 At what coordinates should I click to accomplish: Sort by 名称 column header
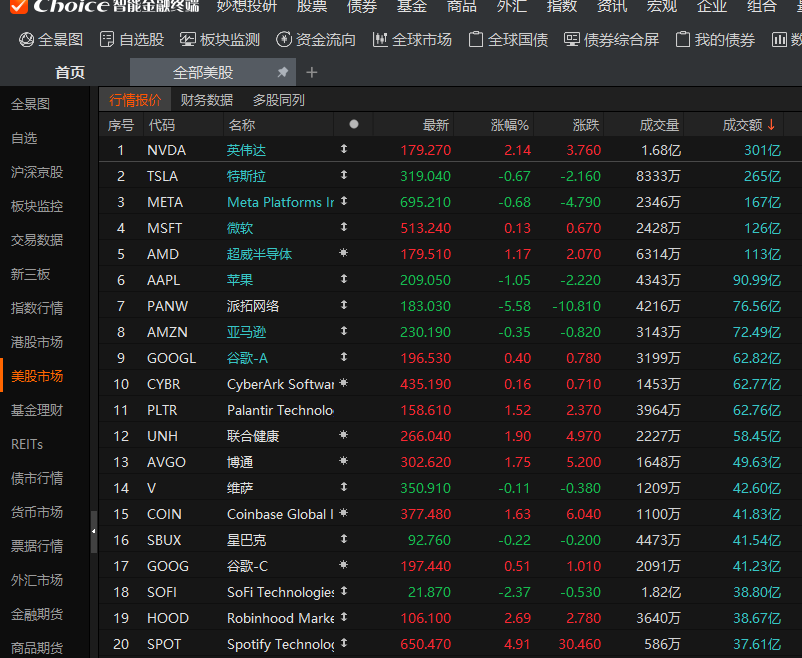point(242,125)
